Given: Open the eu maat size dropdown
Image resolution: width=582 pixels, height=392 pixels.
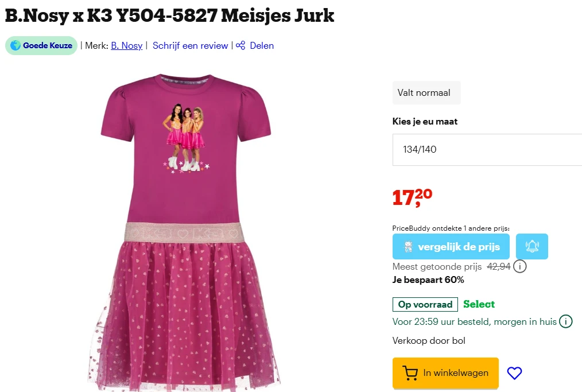Looking at the screenshot, I should 487,150.
